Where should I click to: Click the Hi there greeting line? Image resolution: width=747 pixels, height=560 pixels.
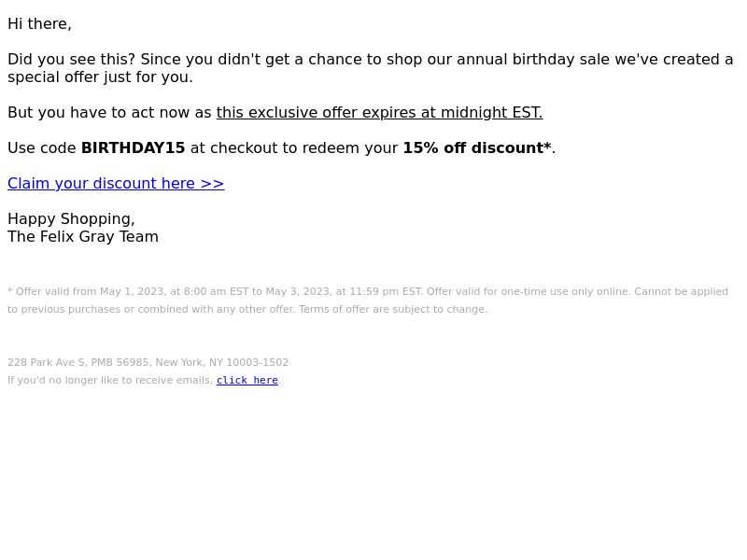tap(39, 24)
